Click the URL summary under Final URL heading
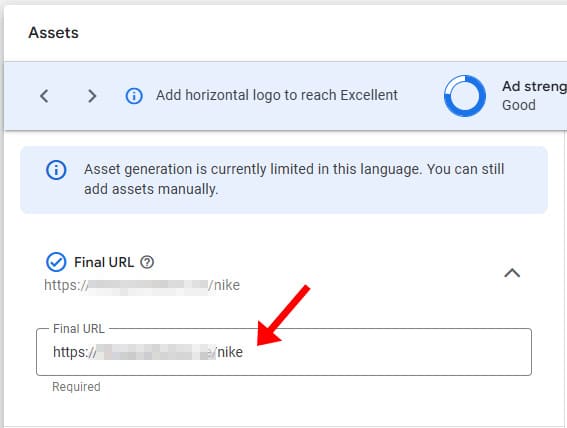Image resolution: width=567 pixels, height=428 pixels. click(x=142, y=285)
